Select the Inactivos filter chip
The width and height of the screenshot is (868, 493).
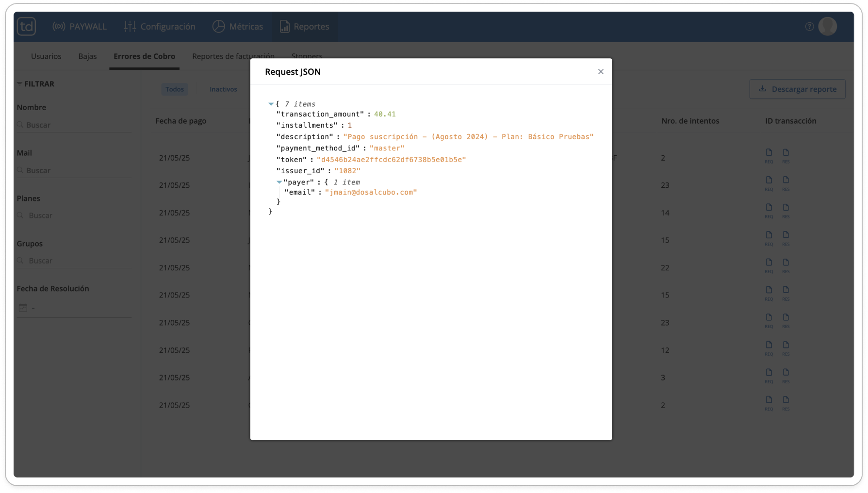point(223,89)
